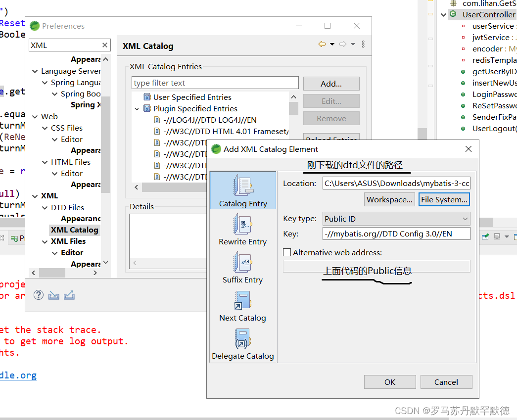Viewport: 517px width, 420px height.
Task: Click the red userService field icon
Action: coord(463,26)
